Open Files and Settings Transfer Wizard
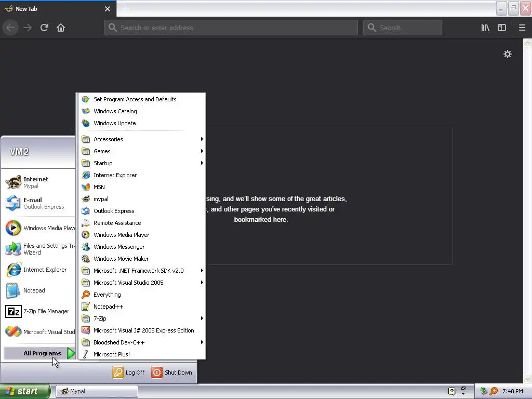The image size is (532, 399). (x=39, y=249)
